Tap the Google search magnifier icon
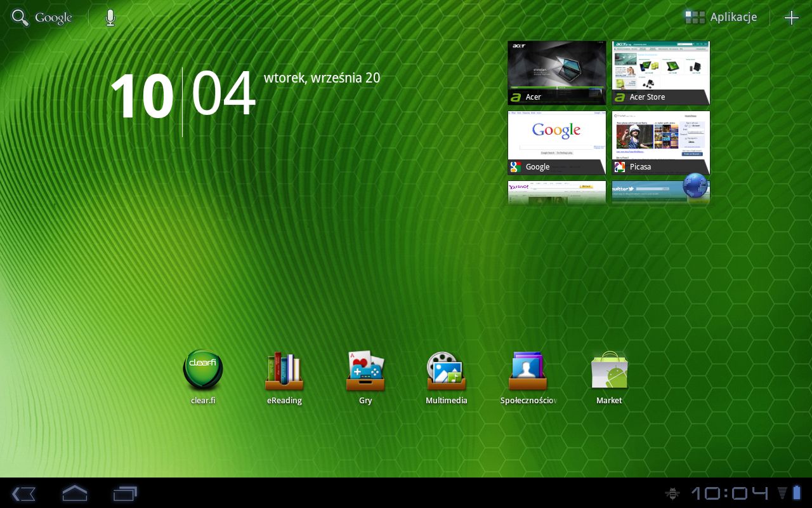812x508 pixels. point(20,18)
